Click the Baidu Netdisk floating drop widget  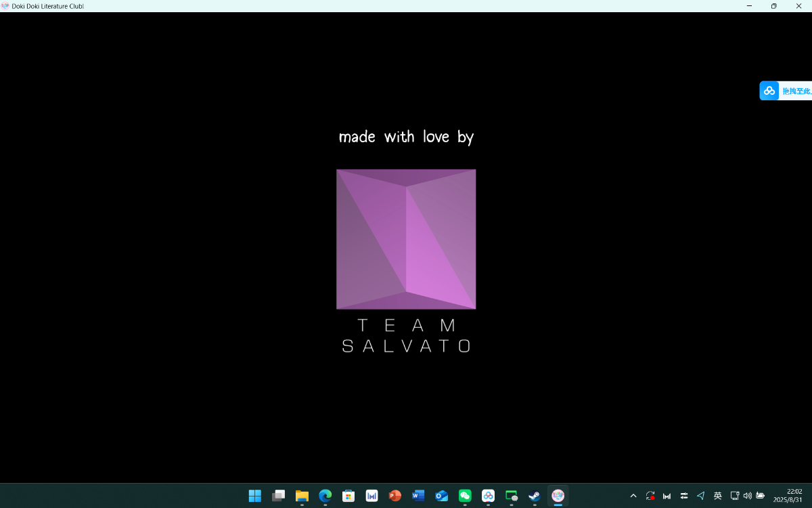click(x=785, y=91)
